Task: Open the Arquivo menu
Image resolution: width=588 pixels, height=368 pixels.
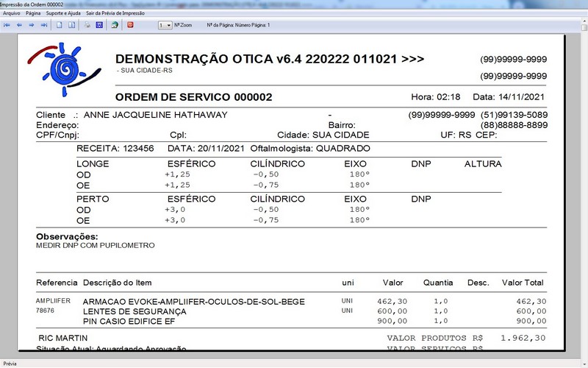Action: pyautogui.click(x=12, y=13)
